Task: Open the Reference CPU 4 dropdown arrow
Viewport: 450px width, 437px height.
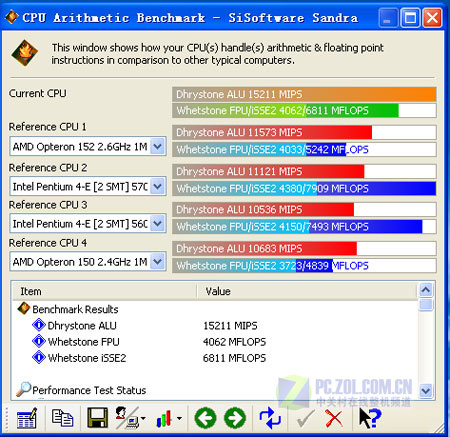Action: pyautogui.click(x=157, y=262)
